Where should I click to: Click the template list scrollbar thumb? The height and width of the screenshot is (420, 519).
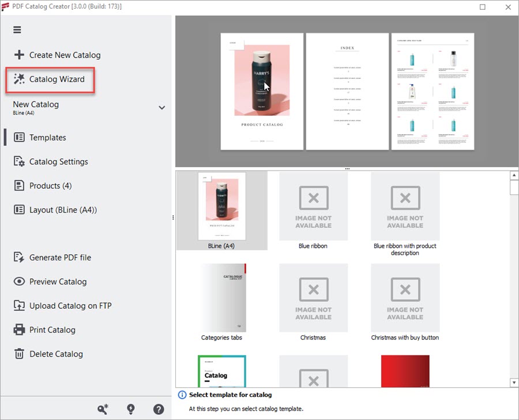click(514, 187)
